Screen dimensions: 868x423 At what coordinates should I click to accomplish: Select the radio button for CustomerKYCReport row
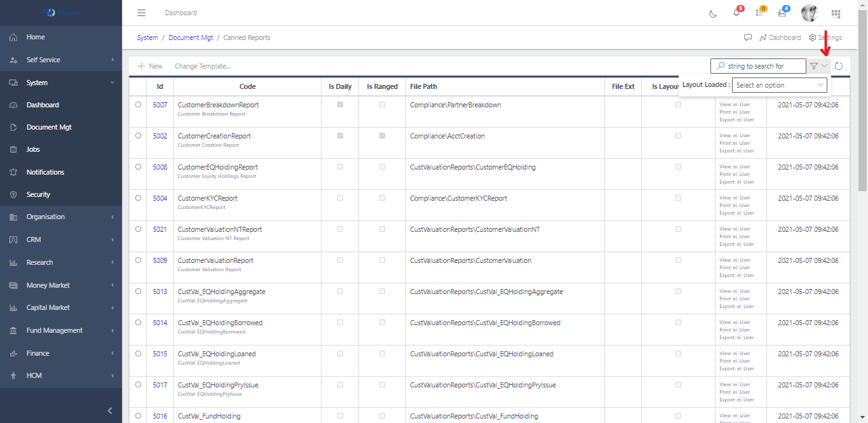(x=138, y=198)
